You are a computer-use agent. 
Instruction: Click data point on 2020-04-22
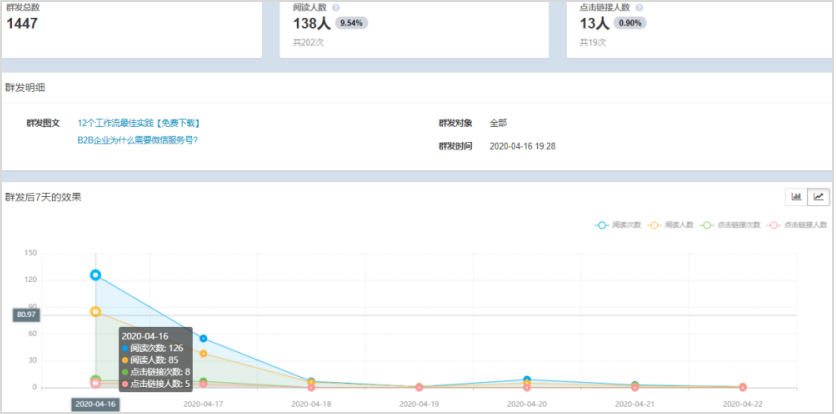coord(742,387)
